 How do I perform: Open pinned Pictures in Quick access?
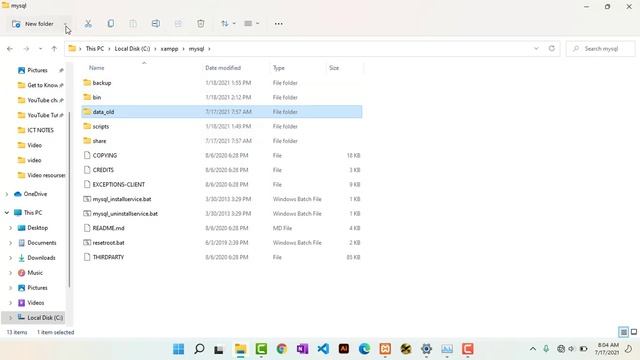[37, 70]
